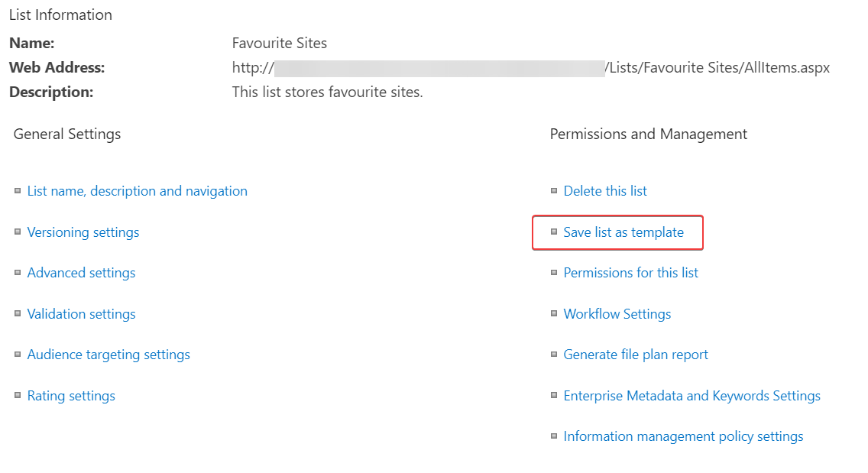The width and height of the screenshot is (868, 473).
Task: Click the Rating settings link
Action: (x=71, y=396)
